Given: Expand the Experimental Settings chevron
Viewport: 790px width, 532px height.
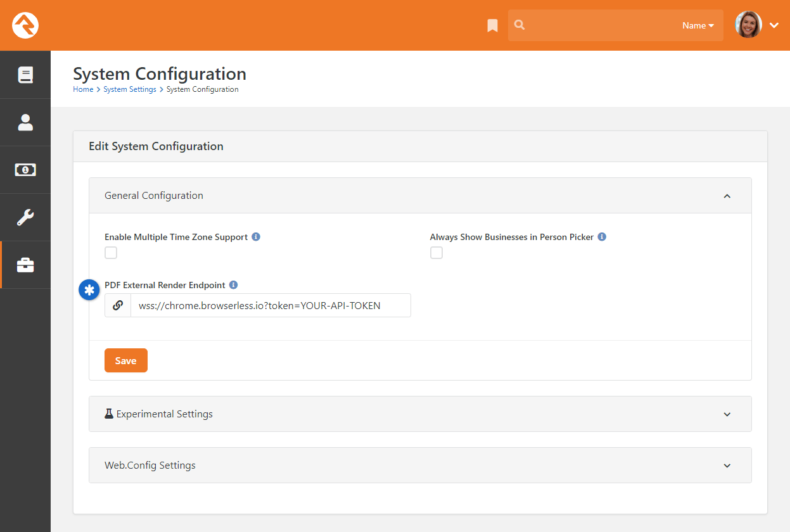Looking at the screenshot, I should [x=727, y=414].
